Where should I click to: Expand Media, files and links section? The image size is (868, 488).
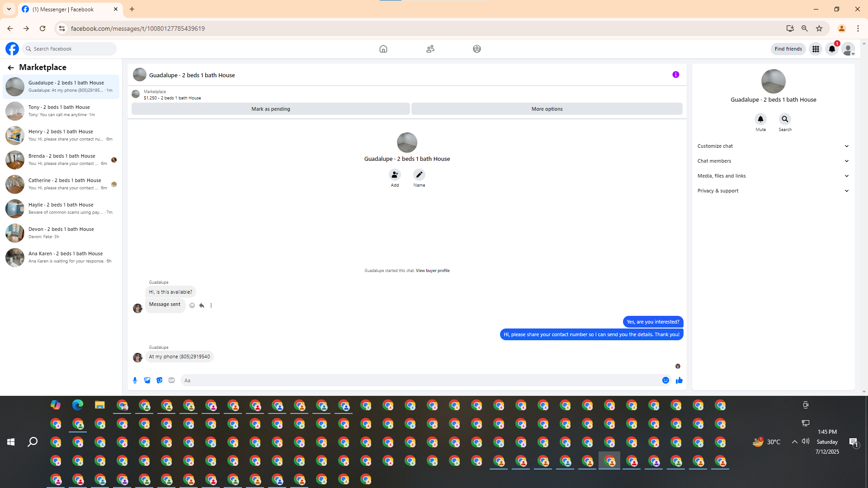[773, 176]
